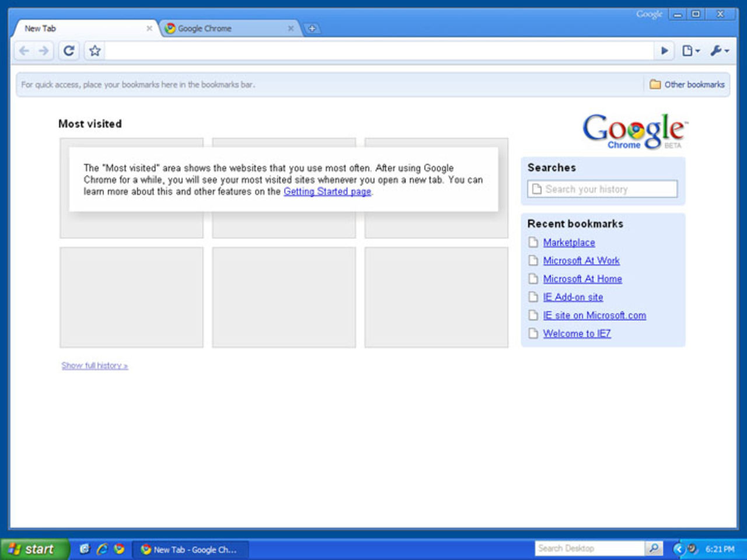Click the Start button
This screenshot has width=747, height=560.
pos(35,549)
